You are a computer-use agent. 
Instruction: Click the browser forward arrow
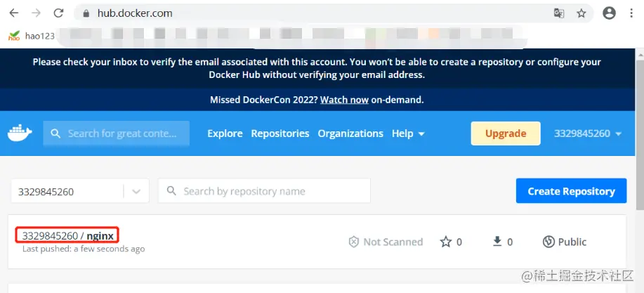pyautogui.click(x=36, y=13)
